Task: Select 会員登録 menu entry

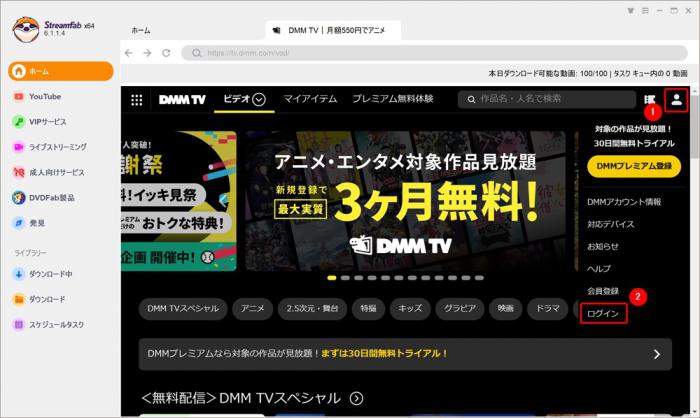Action: [x=603, y=291]
